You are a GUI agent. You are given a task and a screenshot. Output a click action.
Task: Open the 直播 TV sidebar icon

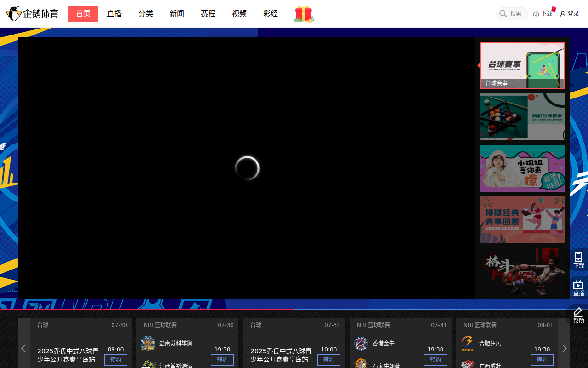(578, 285)
